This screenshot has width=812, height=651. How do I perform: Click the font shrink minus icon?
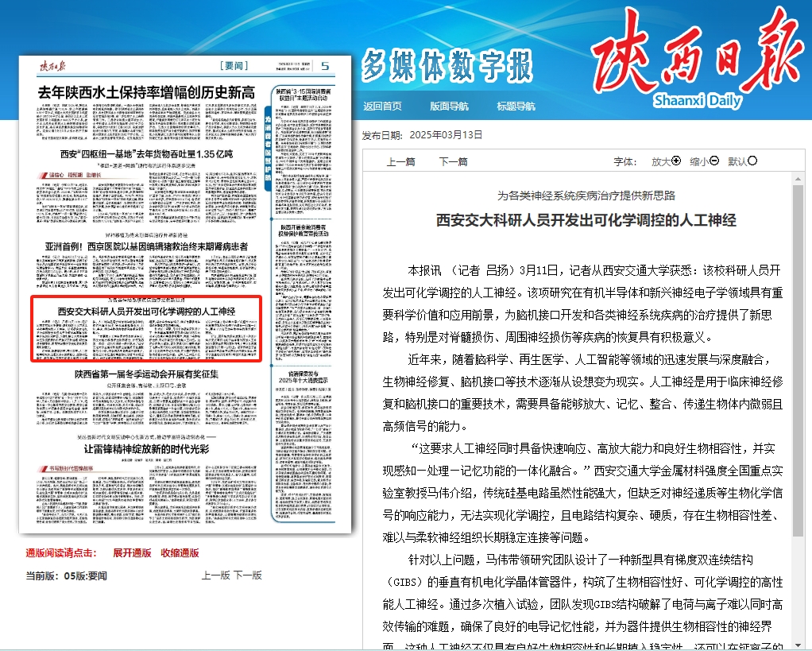tap(714, 161)
